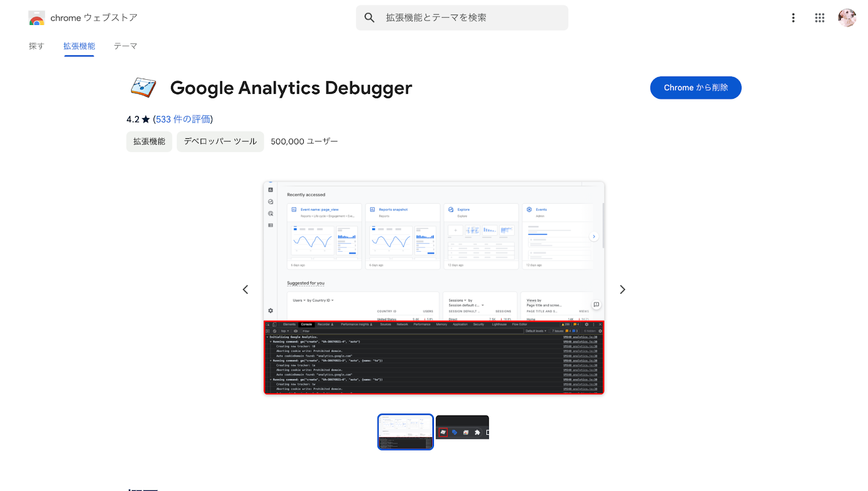Click the 拡張機能 category chip
Viewport: 868px width, 491px height.
149,142
